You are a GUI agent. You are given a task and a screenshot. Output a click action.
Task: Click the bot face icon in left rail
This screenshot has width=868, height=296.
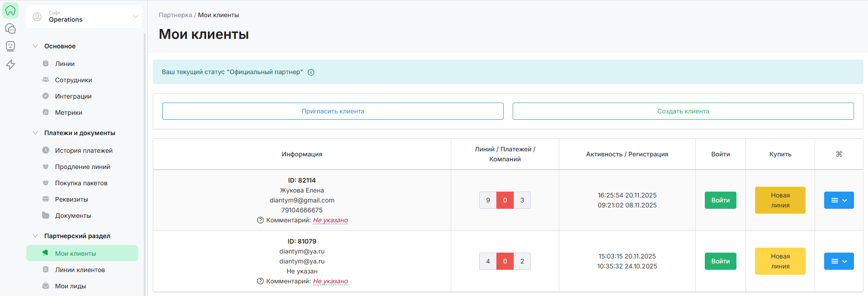pos(10,46)
